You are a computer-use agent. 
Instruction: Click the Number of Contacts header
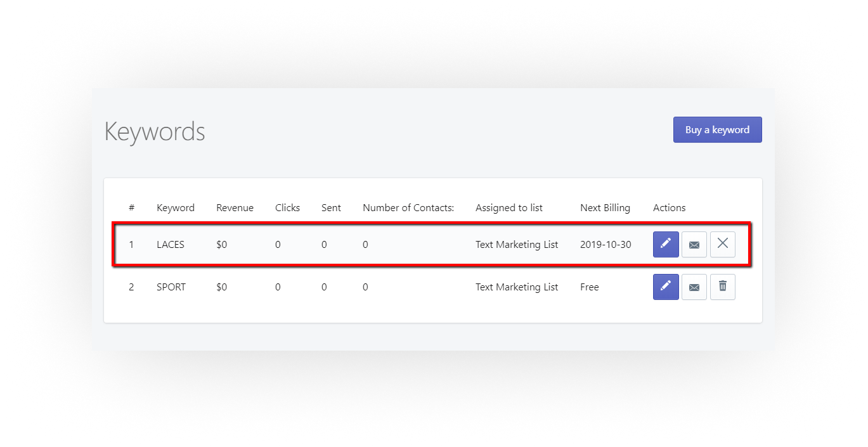tap(408, 207)
